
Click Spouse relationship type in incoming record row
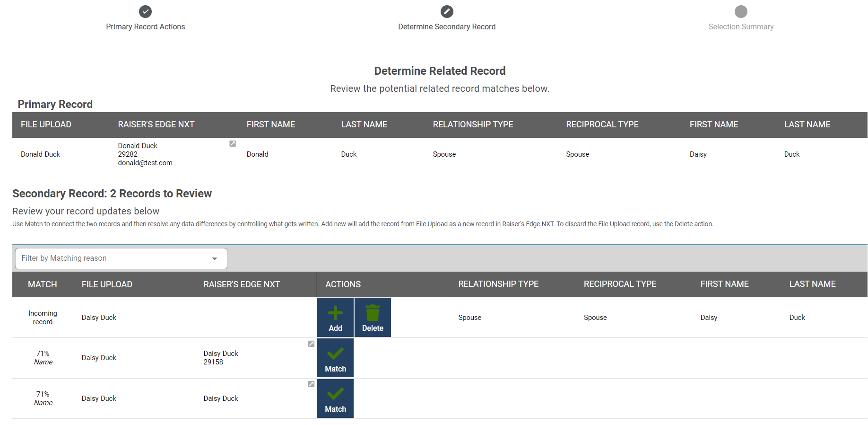[x=469, y=318]
